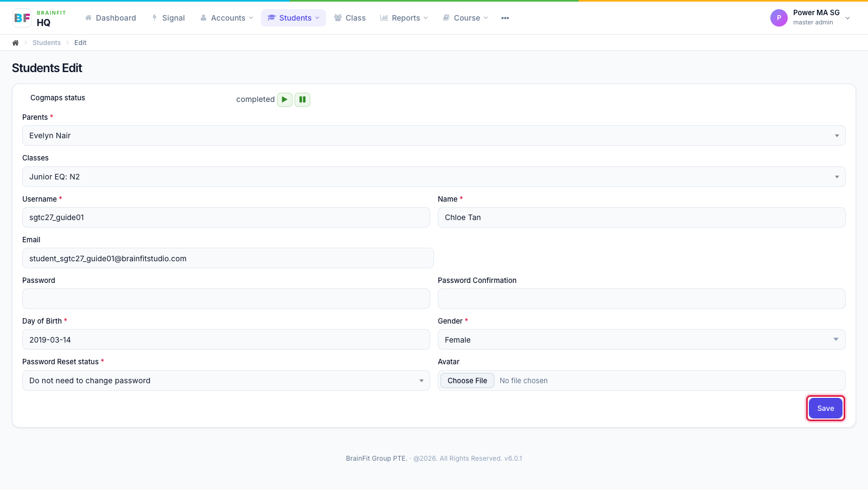This screenshot has width=868, height=490.
Task: Click the purple P user avatar
Action: [779, 18]
